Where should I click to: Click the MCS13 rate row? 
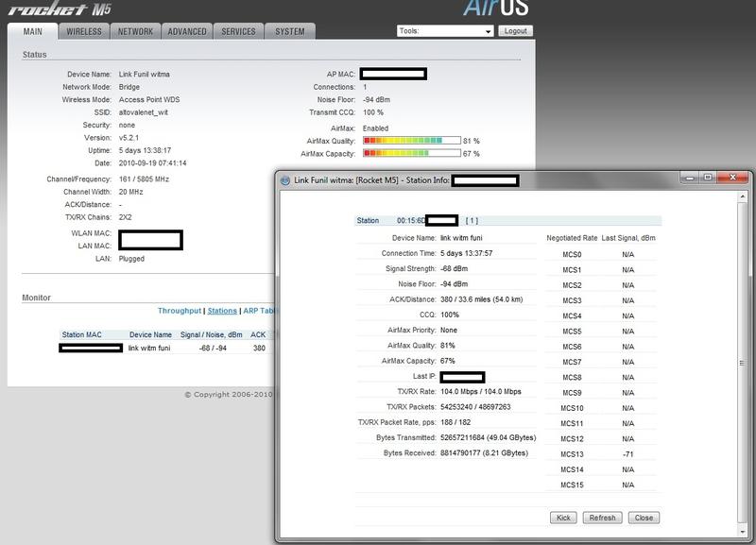601,454
